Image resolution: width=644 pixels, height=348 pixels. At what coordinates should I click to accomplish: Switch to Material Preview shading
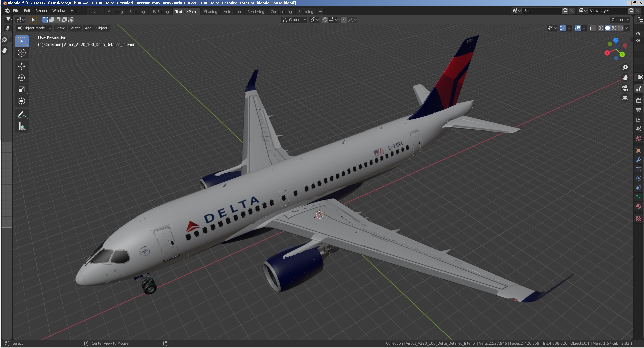click(614, 28)
